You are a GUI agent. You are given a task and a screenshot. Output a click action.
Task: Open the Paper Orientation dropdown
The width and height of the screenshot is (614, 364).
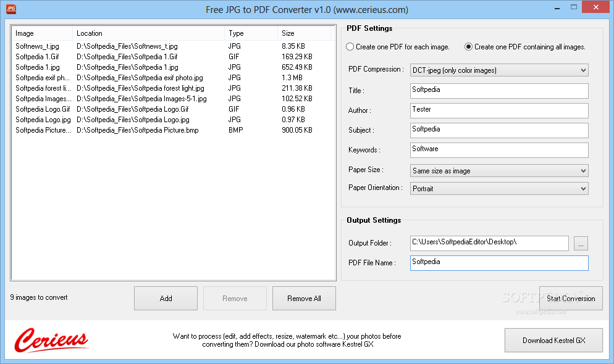pos(499,188)
